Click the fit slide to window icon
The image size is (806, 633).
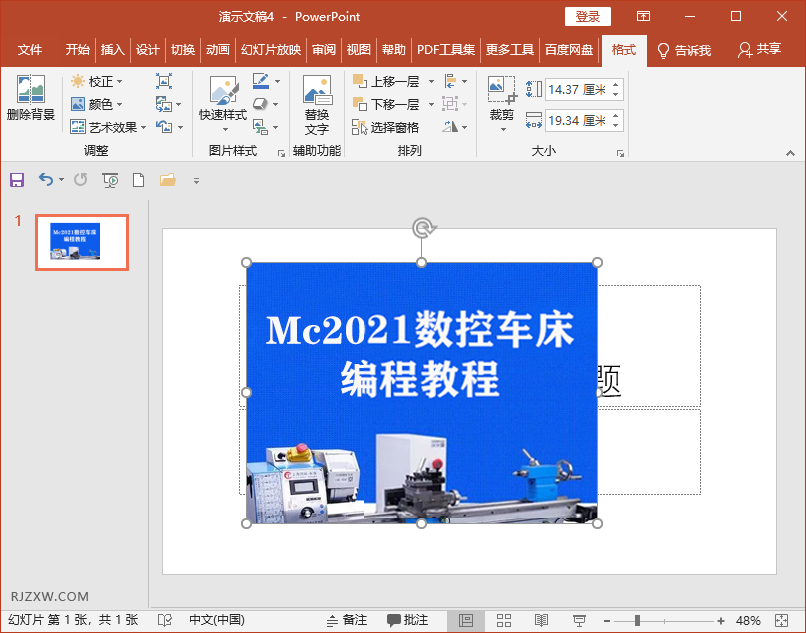tap(785, 621)
